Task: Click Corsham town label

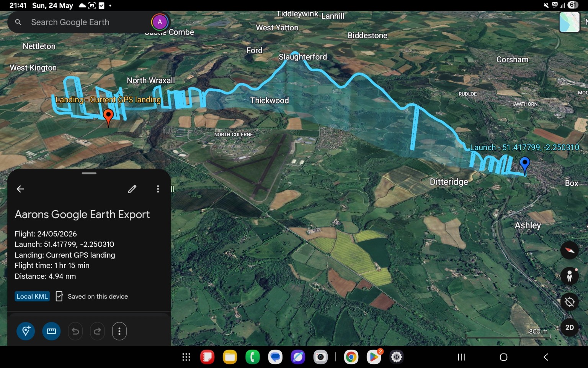Action: (x=512, y=59)
